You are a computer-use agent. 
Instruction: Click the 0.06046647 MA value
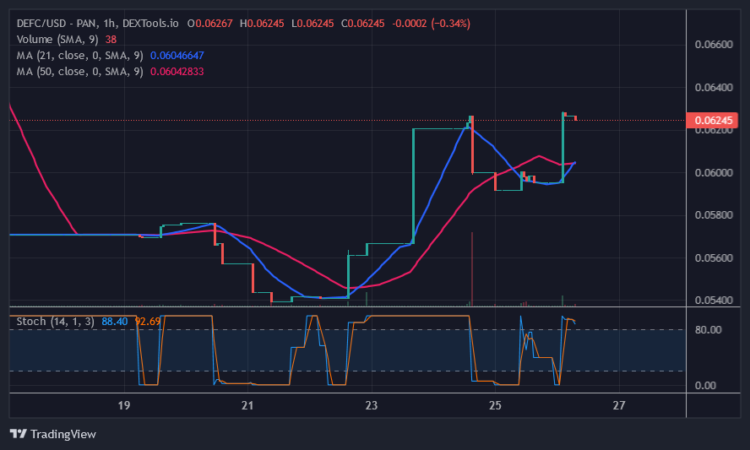coord(177,55)
